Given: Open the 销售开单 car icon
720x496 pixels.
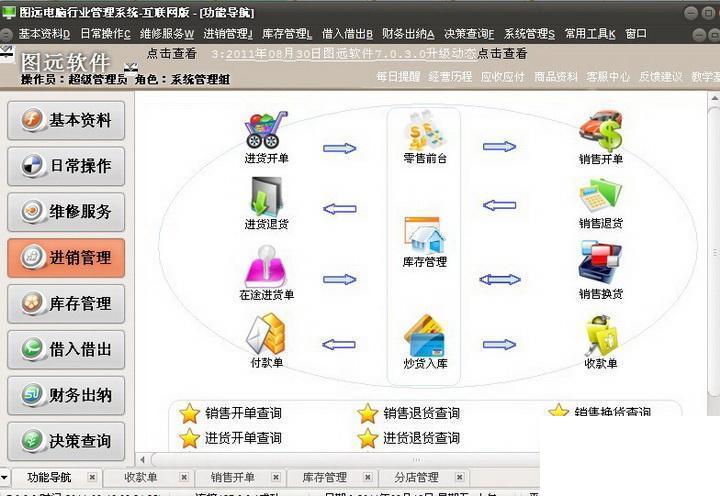Looking at the screenshot, I should pyautogui.click(x=601, y=131).
